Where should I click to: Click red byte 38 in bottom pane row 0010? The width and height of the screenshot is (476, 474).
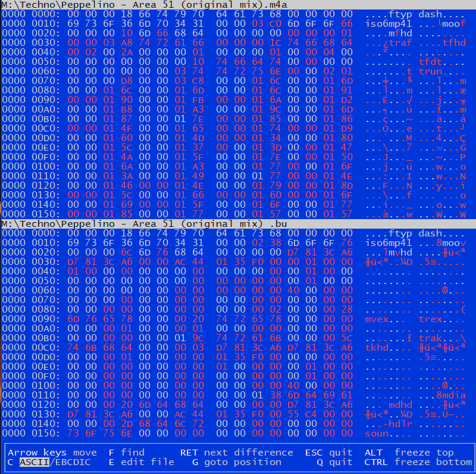click(x=275, y=242)
